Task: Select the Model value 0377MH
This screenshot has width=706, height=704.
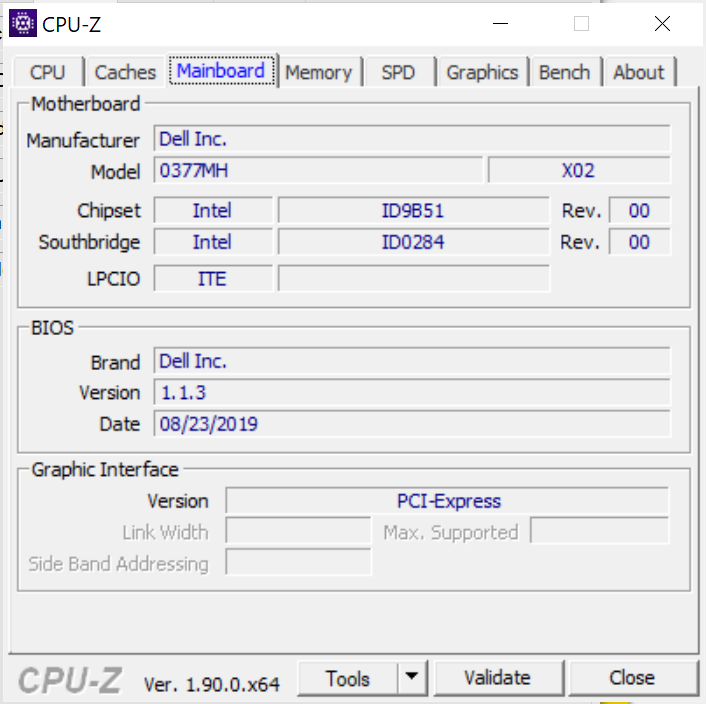Action: (318, 171)
